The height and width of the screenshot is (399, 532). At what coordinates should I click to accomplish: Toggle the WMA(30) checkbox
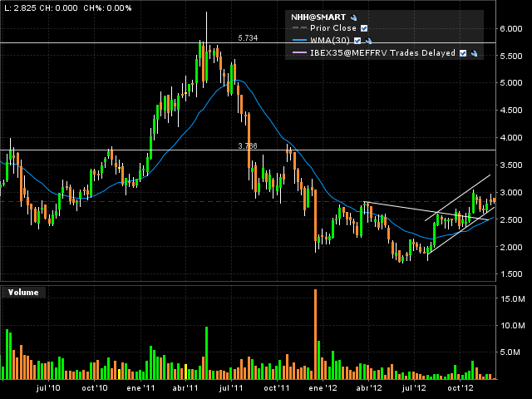click(357, 41)
